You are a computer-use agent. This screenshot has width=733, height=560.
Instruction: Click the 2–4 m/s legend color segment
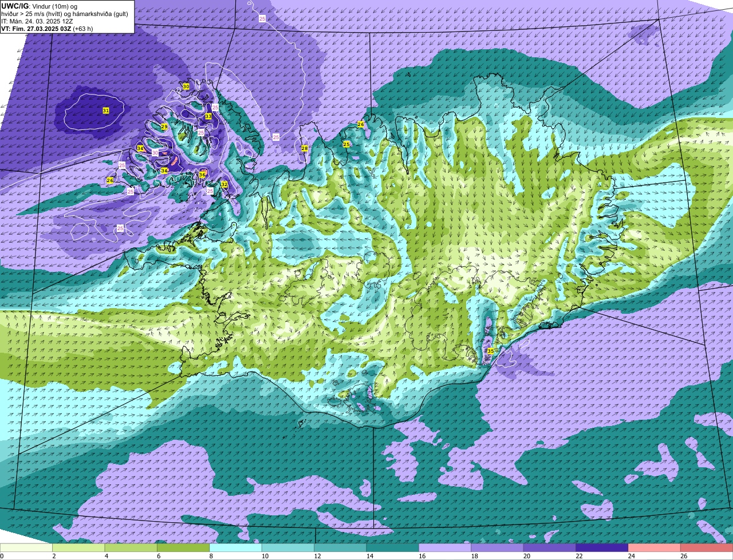pyautogui.click(x=78, y=547)
